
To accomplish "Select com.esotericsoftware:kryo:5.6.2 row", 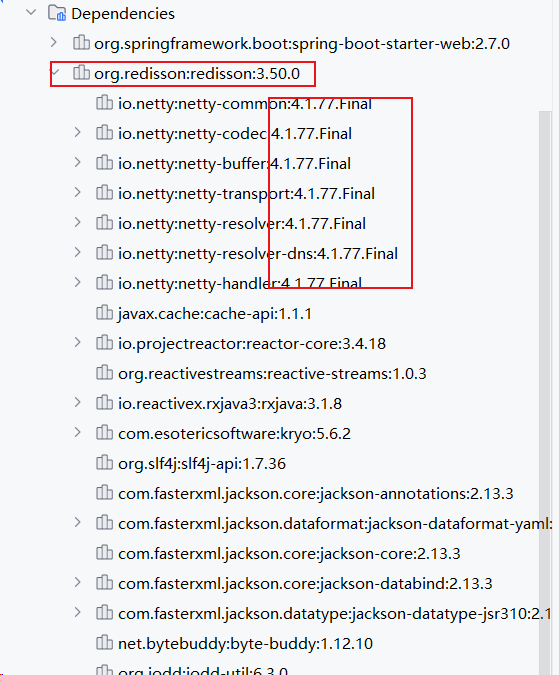I will coord(235,434).
